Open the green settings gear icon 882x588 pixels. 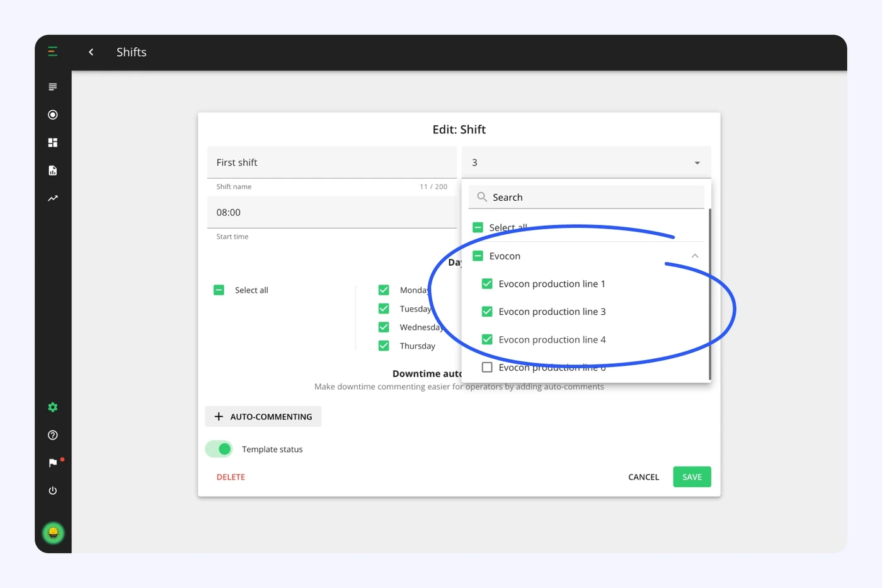point(53,407)
